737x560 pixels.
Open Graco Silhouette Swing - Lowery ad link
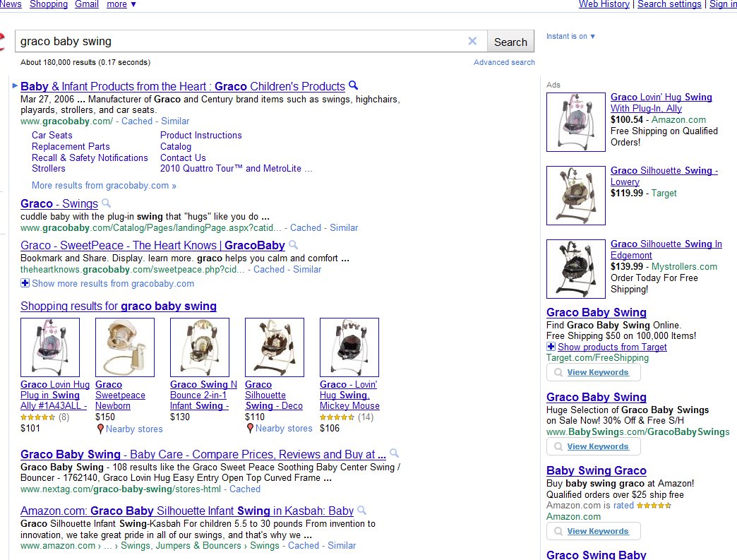tap(664, 176)
